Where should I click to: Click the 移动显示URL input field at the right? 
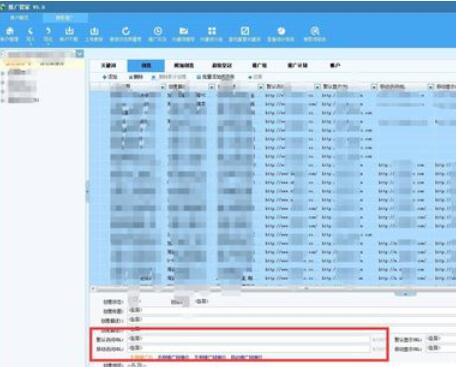tap(441, 348)
